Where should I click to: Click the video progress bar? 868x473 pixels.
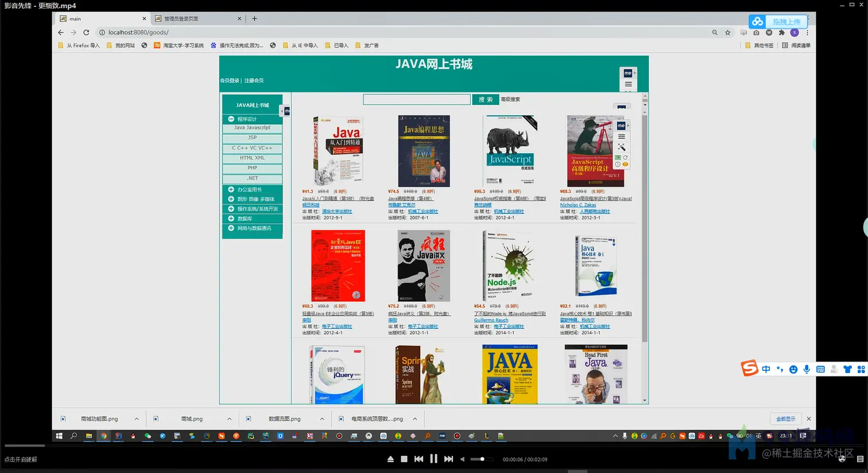click(x=434, y=445)
